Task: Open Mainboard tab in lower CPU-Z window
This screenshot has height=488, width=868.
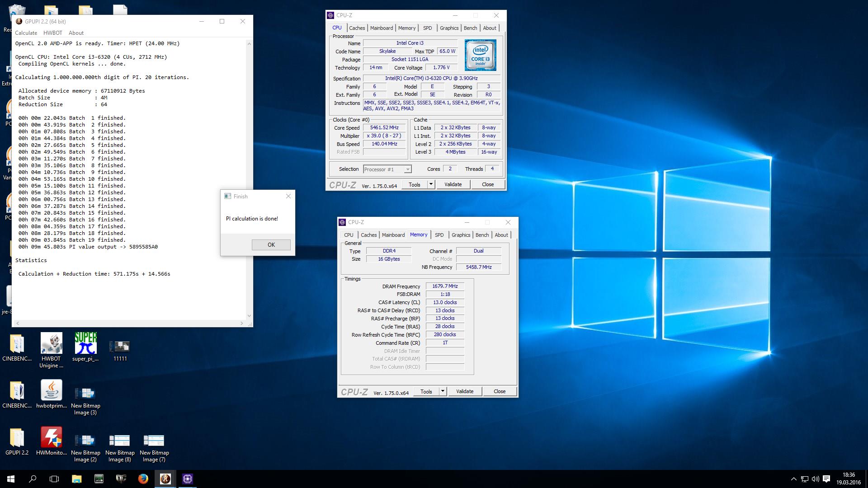Action: click(393, 235)
